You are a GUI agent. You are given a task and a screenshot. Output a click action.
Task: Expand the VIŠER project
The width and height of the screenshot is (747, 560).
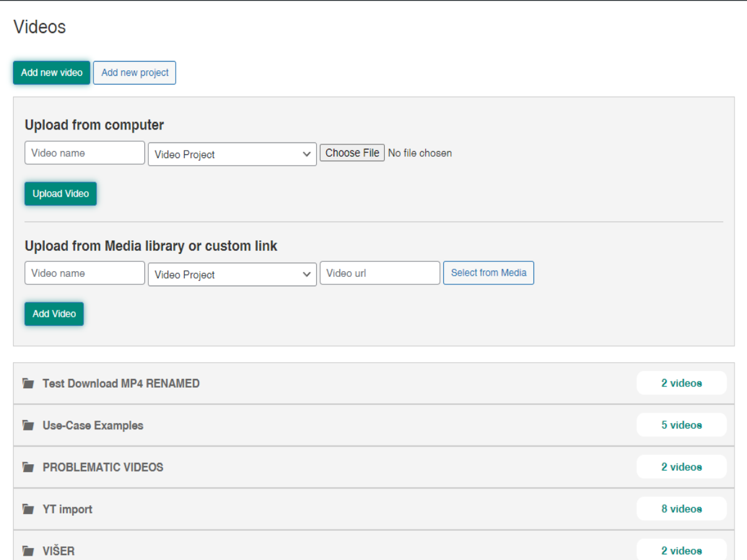pos(374,545)
